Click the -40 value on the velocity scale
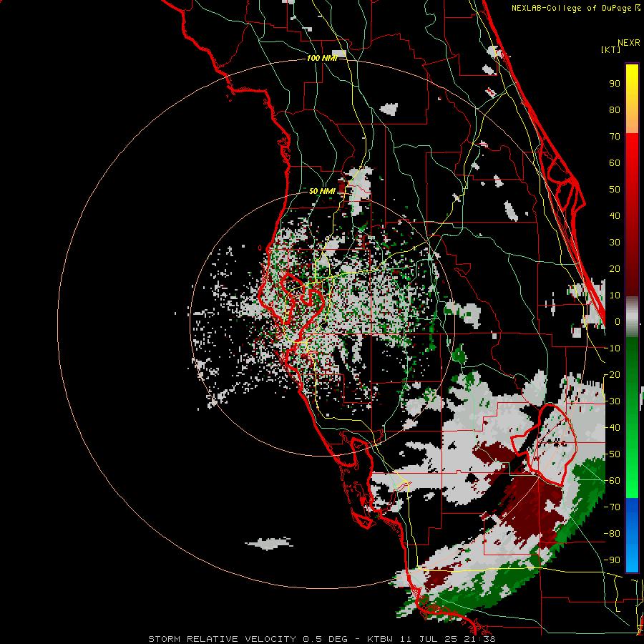The image size is (644, 644). tap(612, 428)
